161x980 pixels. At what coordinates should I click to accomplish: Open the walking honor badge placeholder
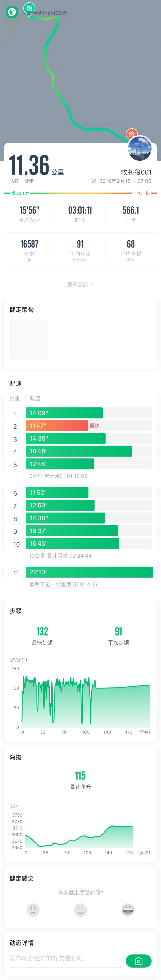[x=29, y=339]
